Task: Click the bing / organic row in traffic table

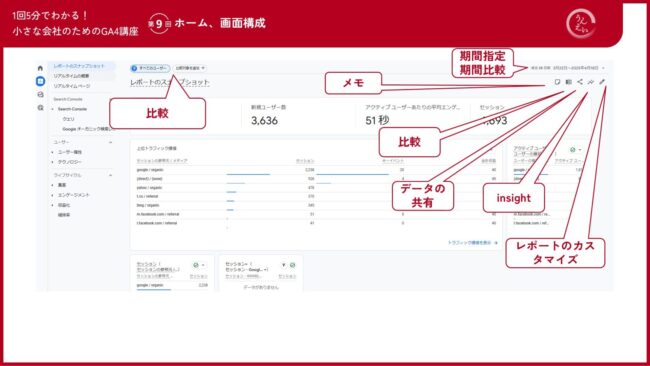Action: pyautogui.click(x=317, y=205)
